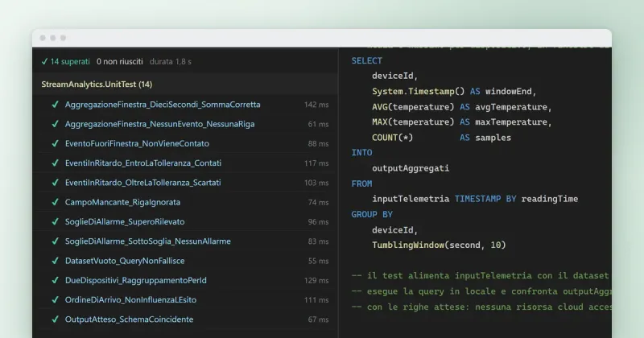Click the green check of DatasetVuoto_QueryNonFallisce
The image size is (644, 338).
point(55,261)
